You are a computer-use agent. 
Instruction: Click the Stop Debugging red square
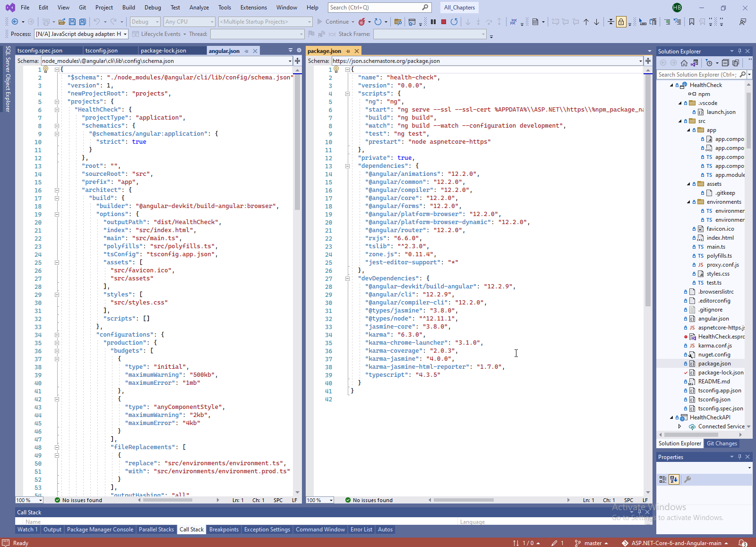coord(443,22)
